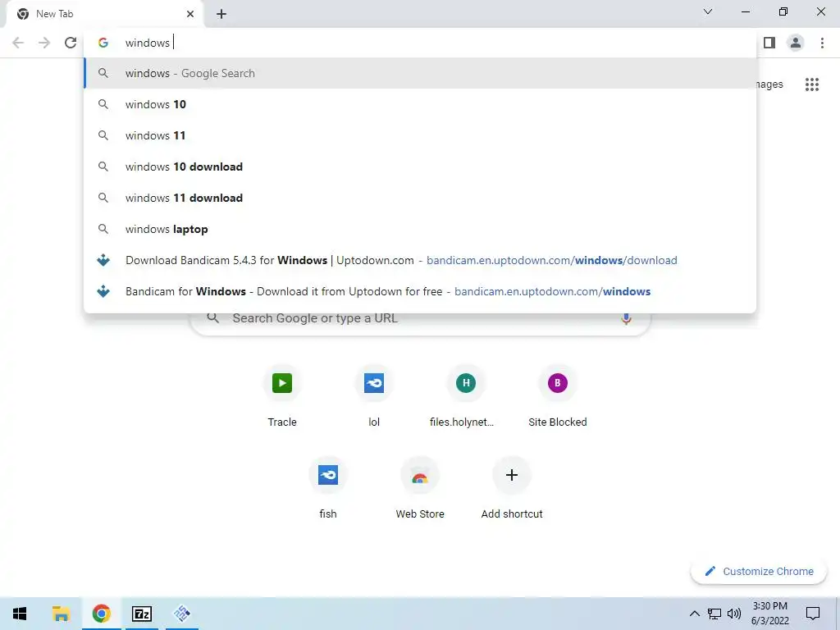Open the Chrome three-dot menu
Viewport: 840px width, 630px height.
(x=822, y=43)
